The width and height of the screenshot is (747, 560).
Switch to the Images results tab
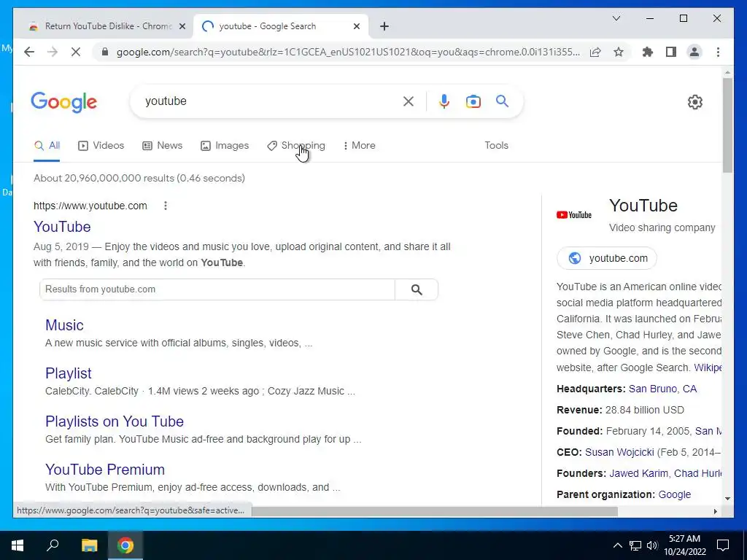point(225,146)
